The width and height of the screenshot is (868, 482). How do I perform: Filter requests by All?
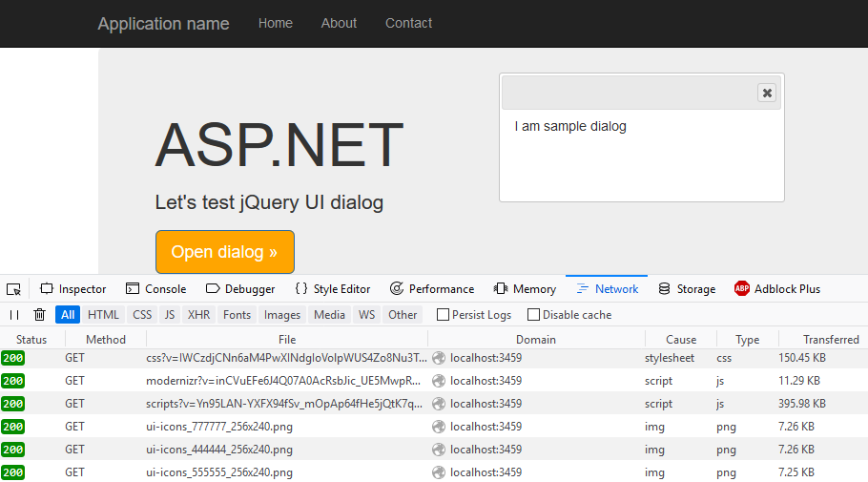tap(68, 315)
